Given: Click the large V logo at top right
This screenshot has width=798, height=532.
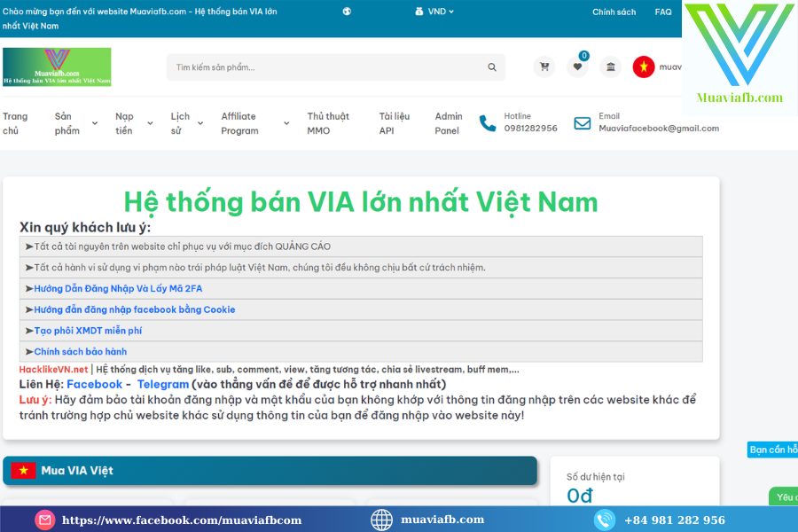Looking at the screenshot, I should coord(739,45).
